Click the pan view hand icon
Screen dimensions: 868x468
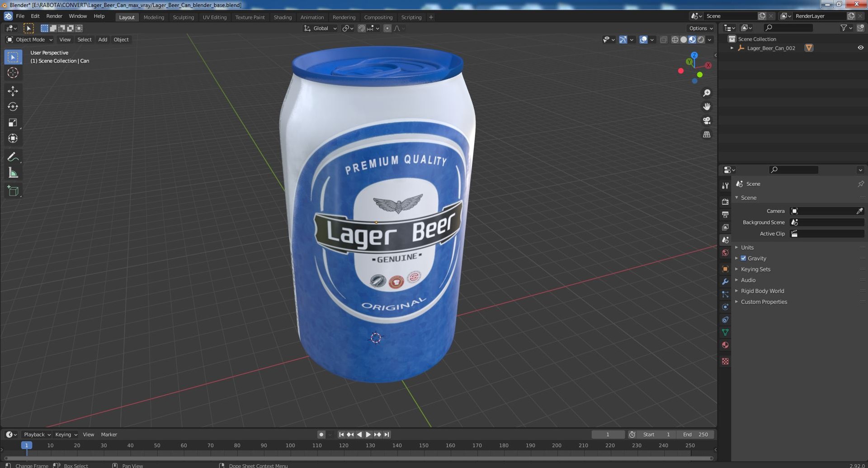pyautogui.click(x=707, y=107)
